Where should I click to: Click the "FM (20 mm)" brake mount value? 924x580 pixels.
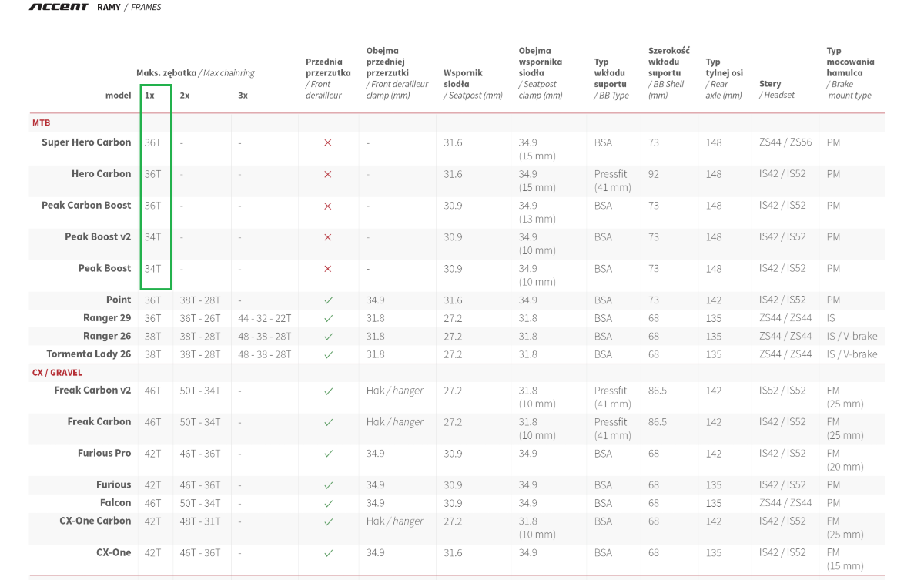pyautogui.click(x=845, y=460)
